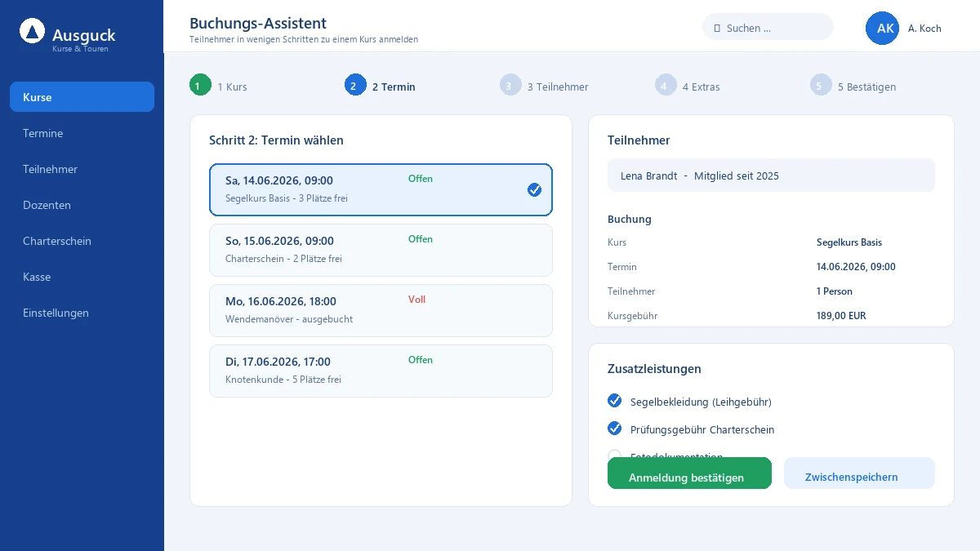The image size is (980, 551).
Task: Click the Ausguck sailboat logo icon
Action: 33,32
